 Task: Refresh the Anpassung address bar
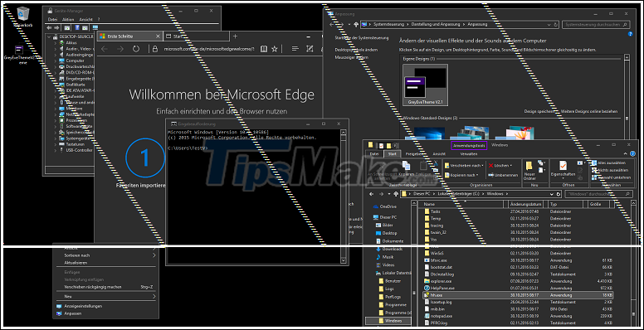pos(555,25)
